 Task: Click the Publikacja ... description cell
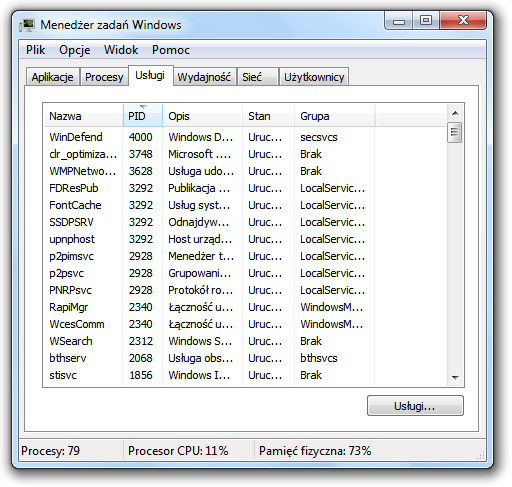coord(199,188)
